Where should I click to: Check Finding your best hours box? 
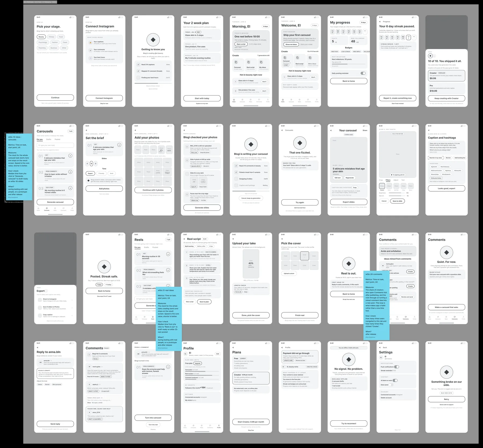(138, 78)
